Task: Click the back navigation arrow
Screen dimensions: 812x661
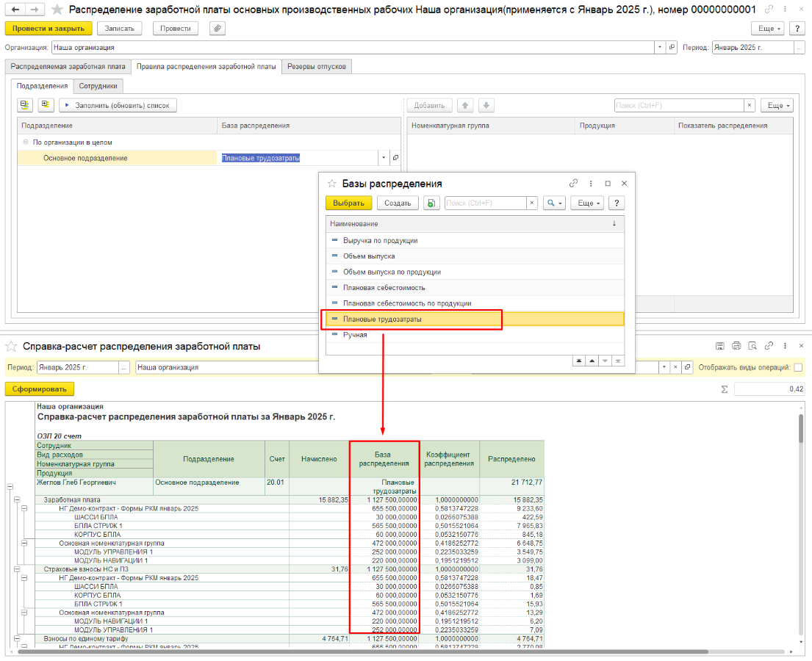Action: (x=15, y=10)
